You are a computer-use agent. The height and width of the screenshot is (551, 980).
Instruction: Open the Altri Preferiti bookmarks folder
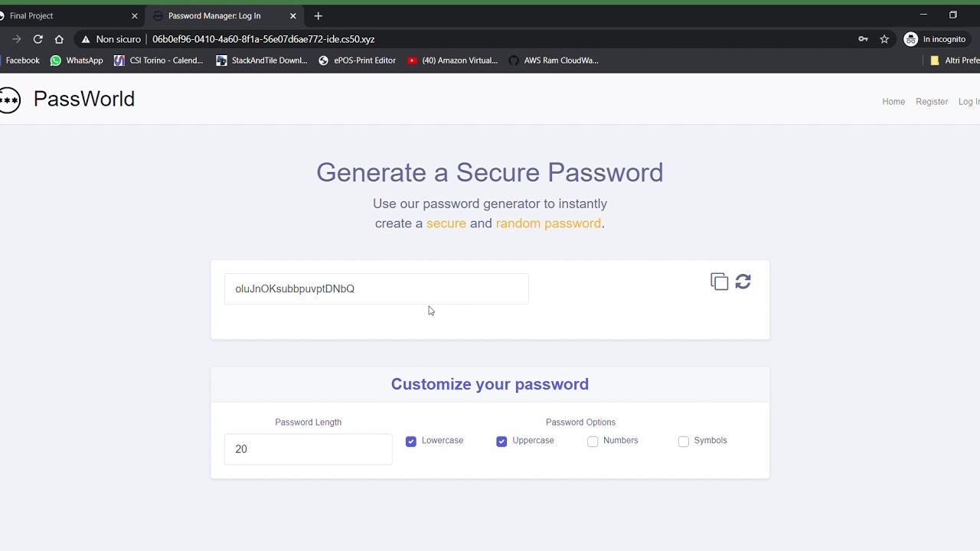[x=954, y=60]
